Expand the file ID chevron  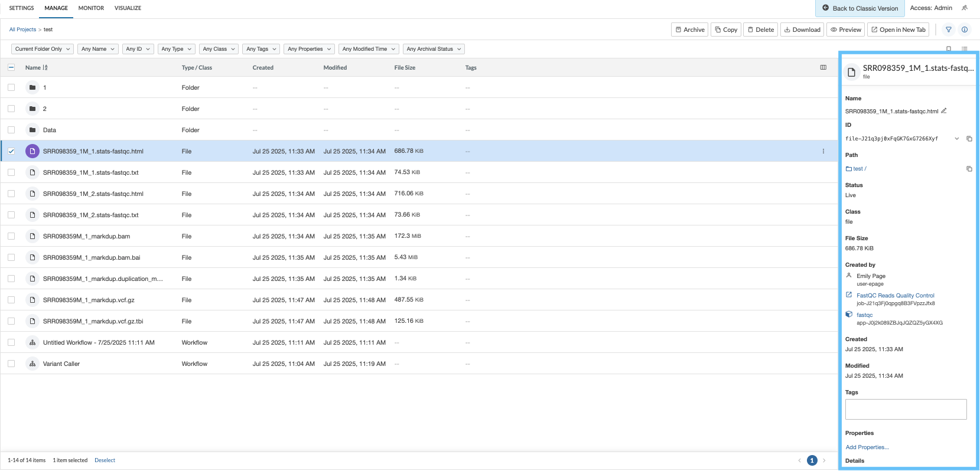click(x=956, y=139)
